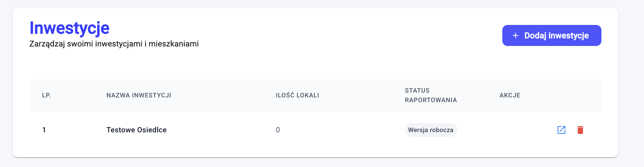Click the LP. column header
The width and height of the screenshot is (644, 167).
pos(46,95)
